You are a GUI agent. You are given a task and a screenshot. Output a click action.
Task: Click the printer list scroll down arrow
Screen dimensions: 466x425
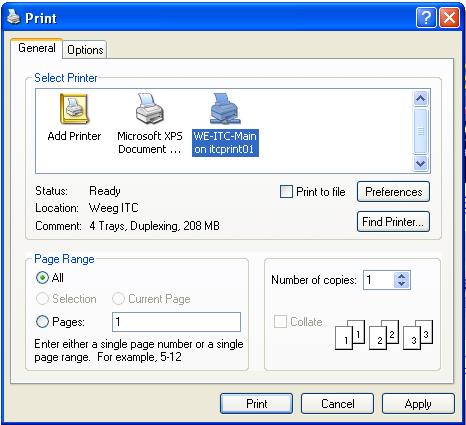pos(420,164)
